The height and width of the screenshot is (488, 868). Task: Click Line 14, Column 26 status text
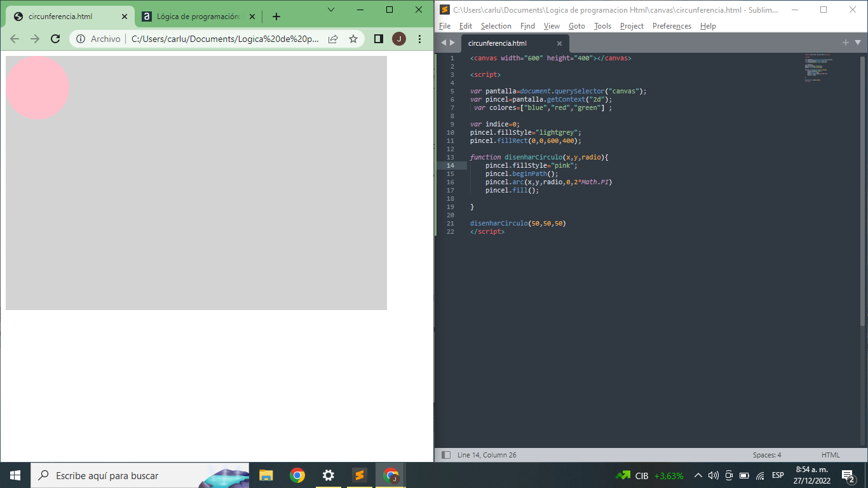[x=487, y=455]
